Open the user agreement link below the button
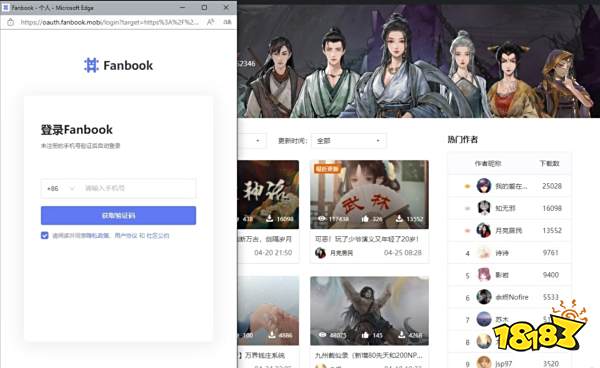Viewport: 600px width, 368px height. click(x=126, y=236)
